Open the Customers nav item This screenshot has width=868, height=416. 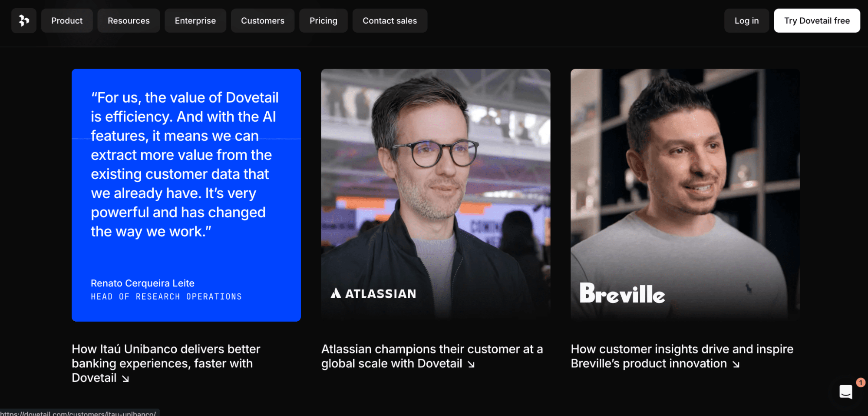263,20
